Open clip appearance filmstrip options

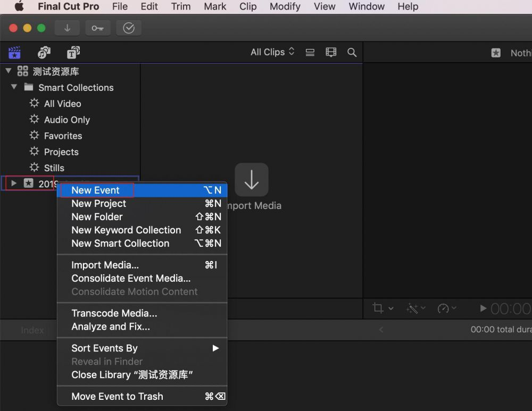tap(331, 52)
